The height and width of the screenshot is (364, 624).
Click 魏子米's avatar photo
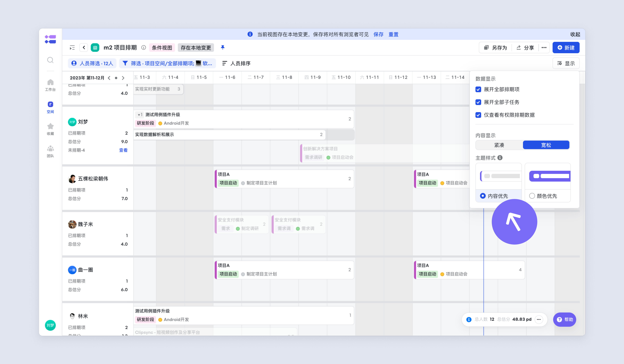pos(72,224)
